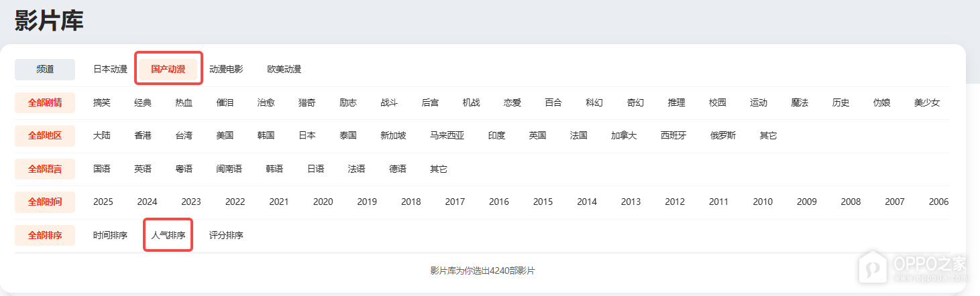This screenshot has width=980, height=296.
Task: Choose 加拿大 region
Action: click(x=624, y=135)
